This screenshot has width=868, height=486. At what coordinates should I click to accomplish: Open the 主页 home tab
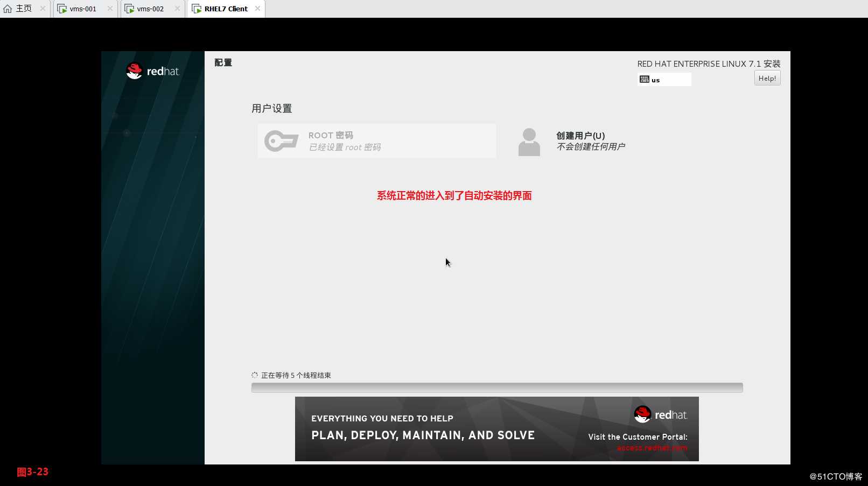click(x=24, y=9)
